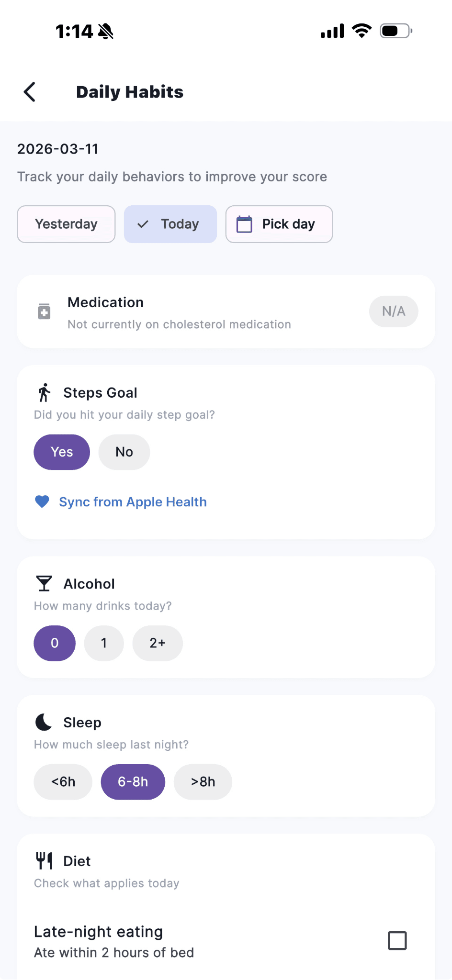Tap the calendar icon on Pick day
This screenshot has height=980, width=452.
pos(244,224)
